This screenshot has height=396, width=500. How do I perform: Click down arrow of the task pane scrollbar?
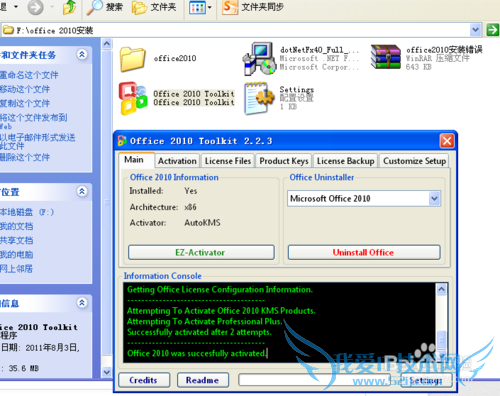[107, 372]
